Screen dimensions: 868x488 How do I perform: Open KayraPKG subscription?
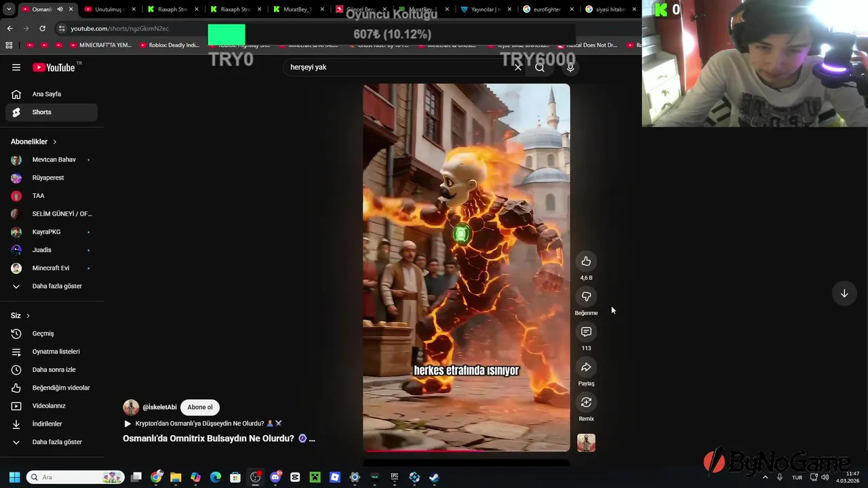52,232
